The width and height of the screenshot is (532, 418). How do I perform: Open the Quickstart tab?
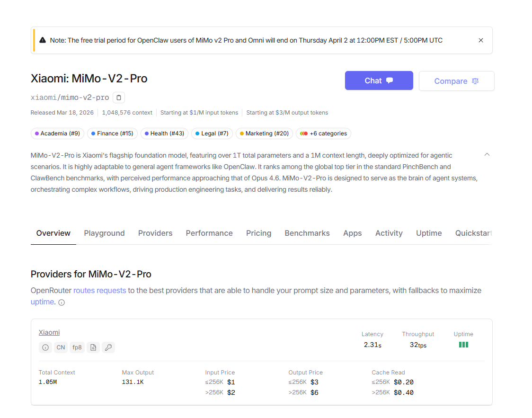(x=473, y=233)
